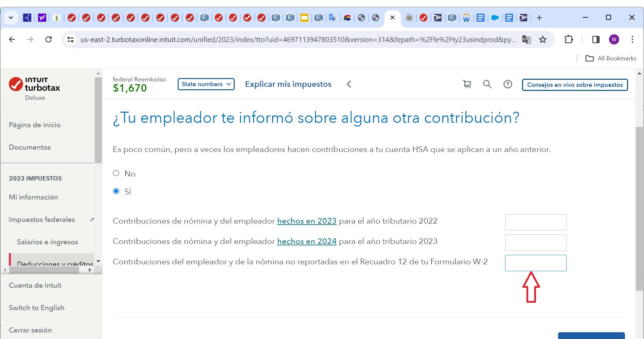The height and width of the screenshot is (339, 644).
Task: Open the Explicar mis impuestos link
Action: (288, 84)
